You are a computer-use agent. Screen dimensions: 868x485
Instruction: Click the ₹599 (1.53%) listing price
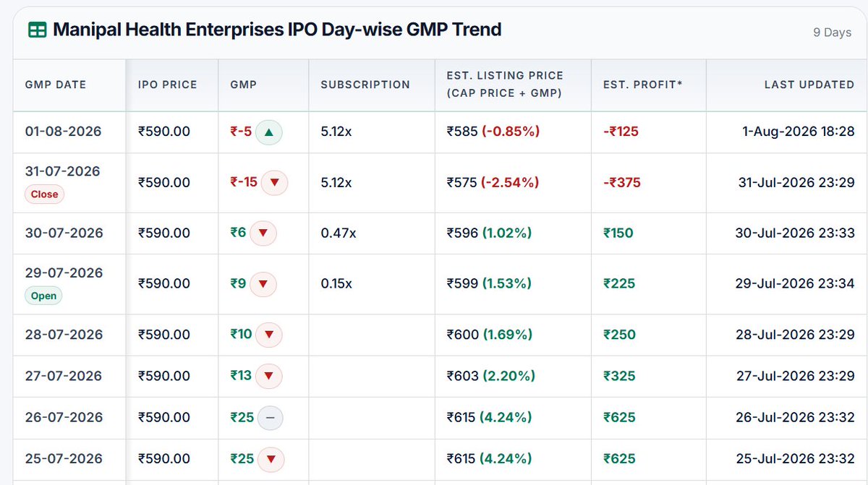(490, 284)
